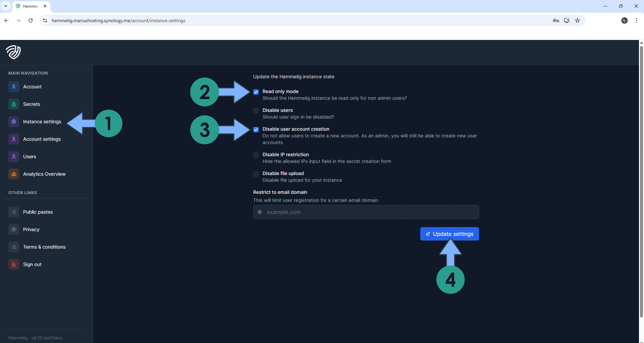Screen dimensions: 644x343
Task: Uncheck Disable user account creation checkbox
Action: point(256,129)
